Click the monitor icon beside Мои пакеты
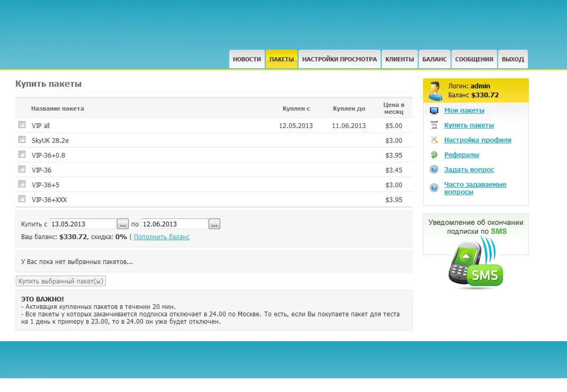The width and height of the screenshot is (567, 392). [x=434, y=111]
